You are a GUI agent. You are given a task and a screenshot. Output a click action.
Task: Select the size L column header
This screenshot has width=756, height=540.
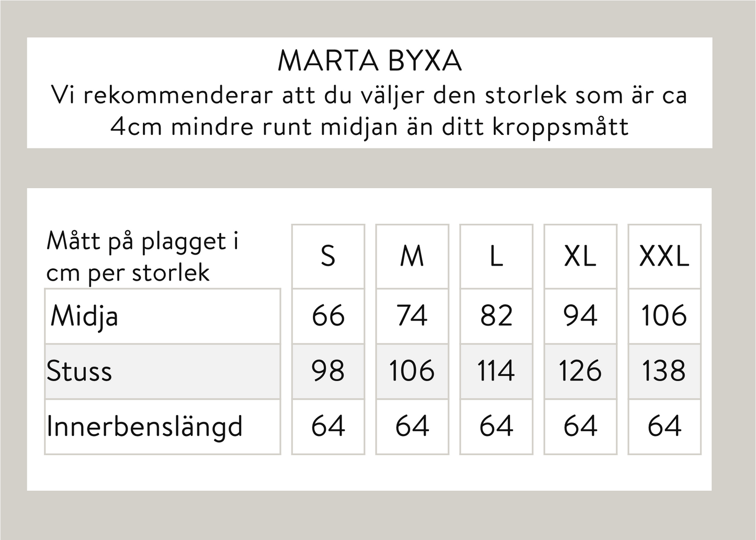[496, 256]
